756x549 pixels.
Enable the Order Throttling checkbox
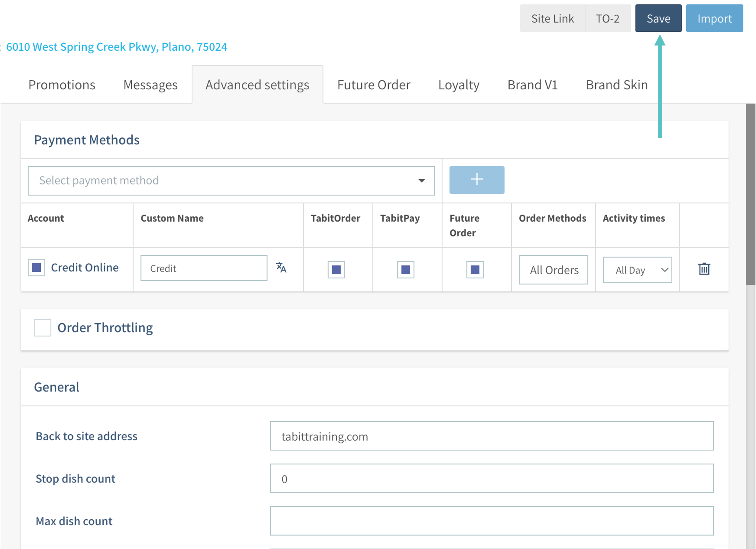tap(42, 327)
